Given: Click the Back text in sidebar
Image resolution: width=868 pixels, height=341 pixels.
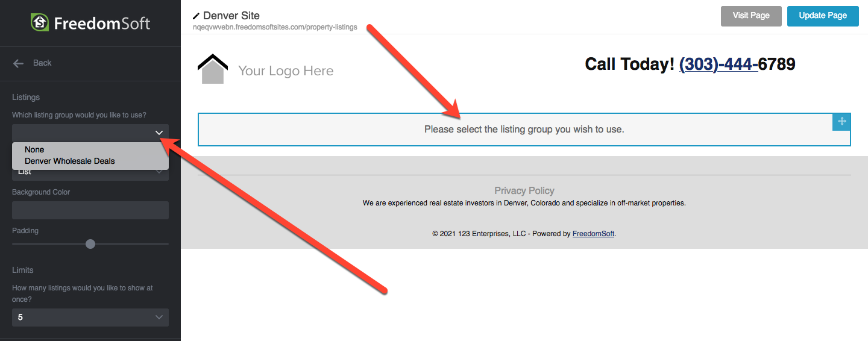Looking at the screenshot, I should 42,63.
